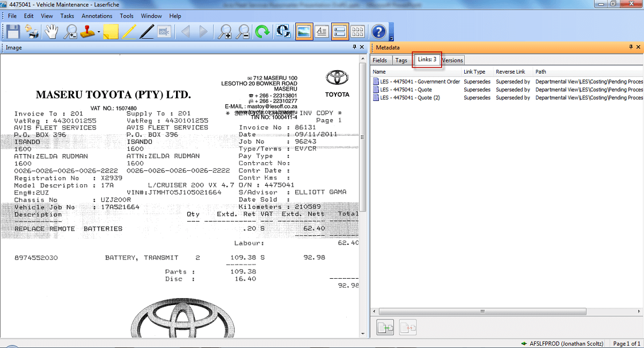Click the Save icon in the toolbar
This screenshot has width=644, height=348.
pos(13,32)
